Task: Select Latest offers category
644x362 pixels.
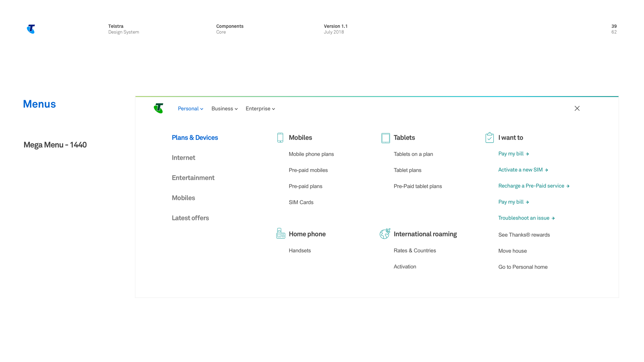Action: [190, 218]
